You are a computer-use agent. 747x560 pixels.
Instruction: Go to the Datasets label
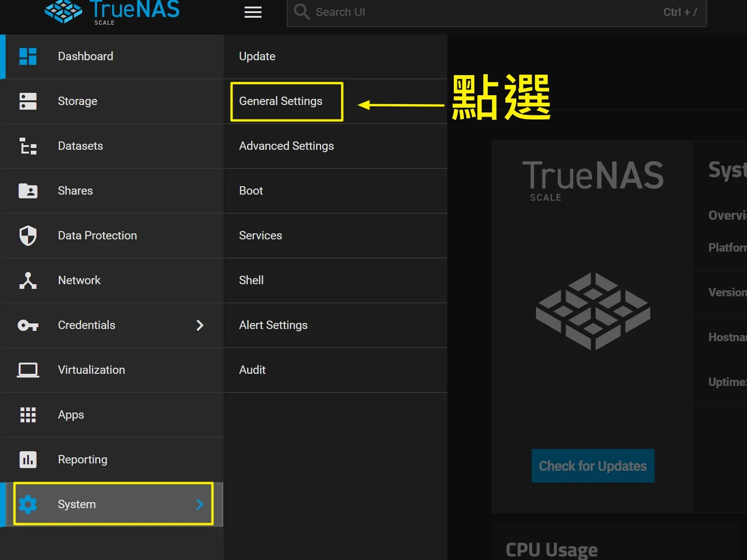click(80, 146)
